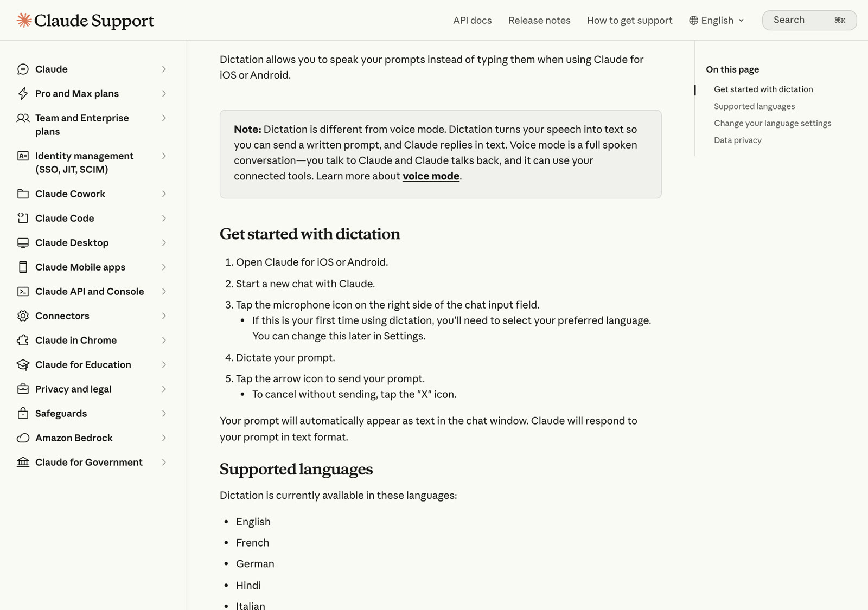Click the phone icon beside Claude Mobile apps
Viewport: 868px width, 610px height.
click(23, 267)
